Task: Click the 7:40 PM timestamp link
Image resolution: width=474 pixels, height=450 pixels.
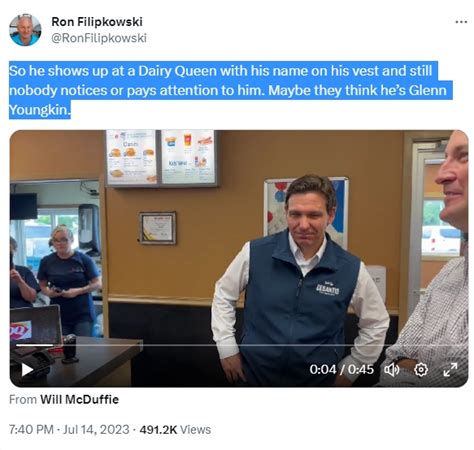Action: click(31, 429)
